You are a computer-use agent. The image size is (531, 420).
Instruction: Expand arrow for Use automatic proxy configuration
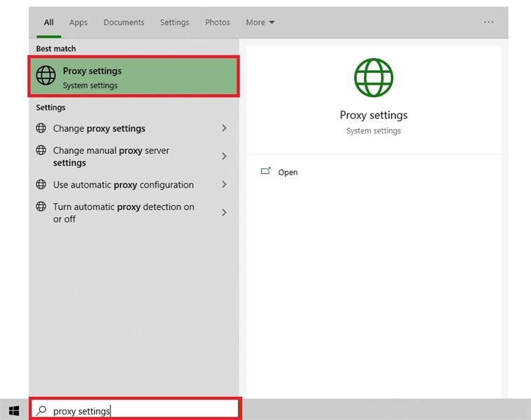224,185
